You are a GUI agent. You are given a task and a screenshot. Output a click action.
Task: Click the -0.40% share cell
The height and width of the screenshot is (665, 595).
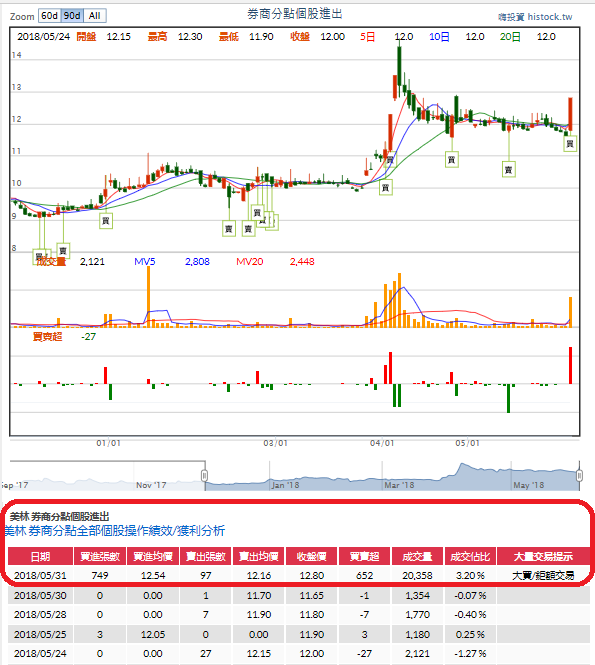tap(470, 615)
